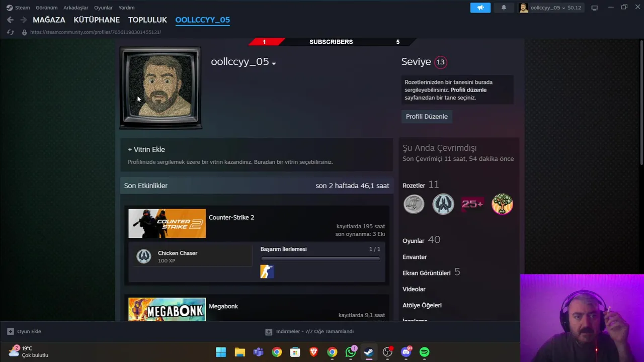
Task: Click + Vitrin Ekle
Action: [146, 149]
